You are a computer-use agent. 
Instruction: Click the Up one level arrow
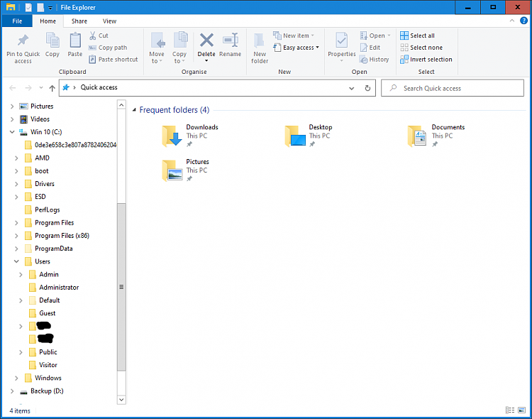pyautogui.click(x=52, y=88)
